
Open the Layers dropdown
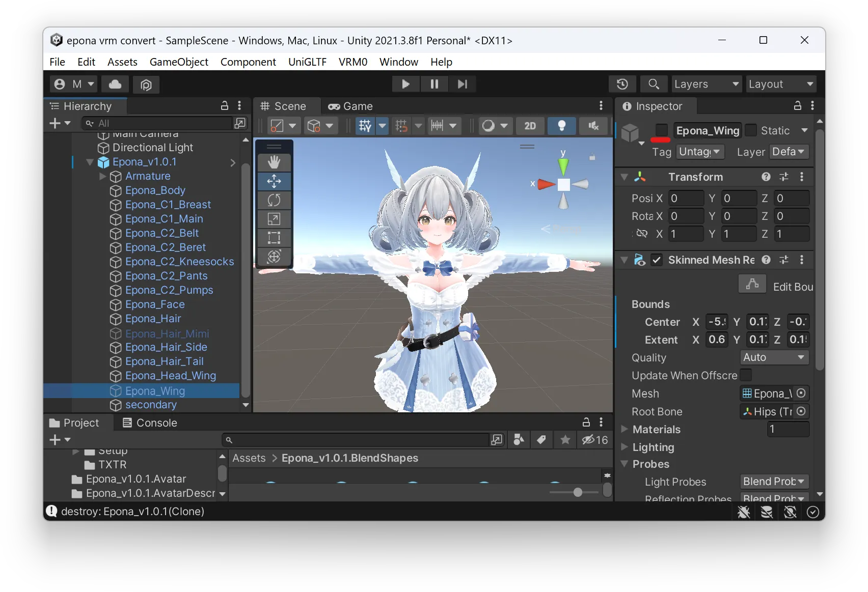706,84
